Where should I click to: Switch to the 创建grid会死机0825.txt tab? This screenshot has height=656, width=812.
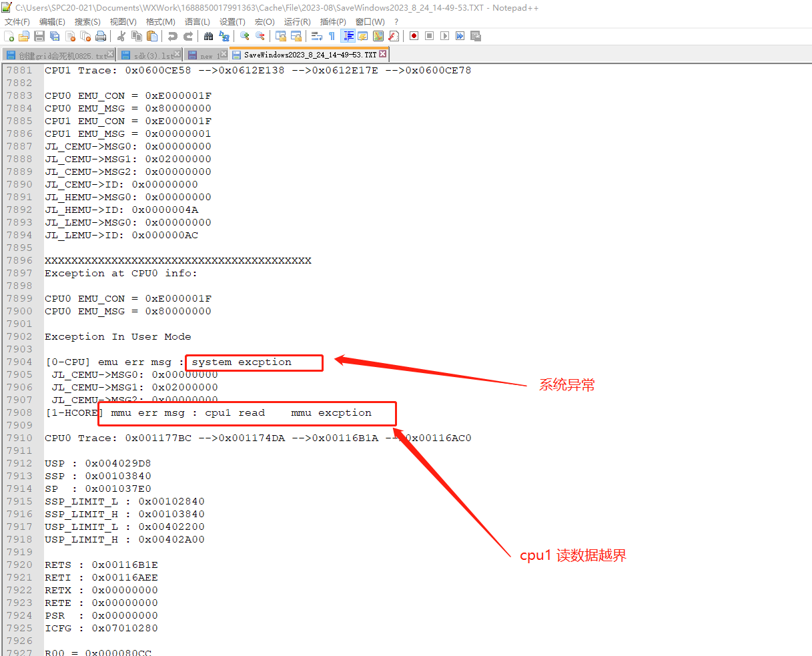click(59, 55)
